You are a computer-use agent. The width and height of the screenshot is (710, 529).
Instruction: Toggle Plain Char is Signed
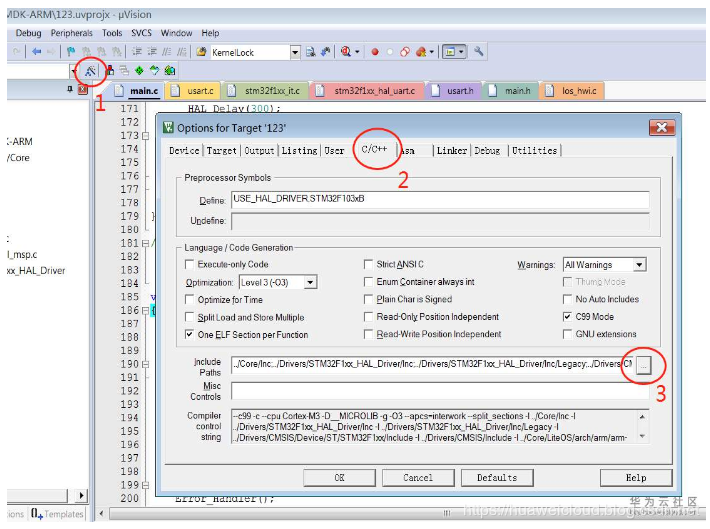[x=368, y=299]
